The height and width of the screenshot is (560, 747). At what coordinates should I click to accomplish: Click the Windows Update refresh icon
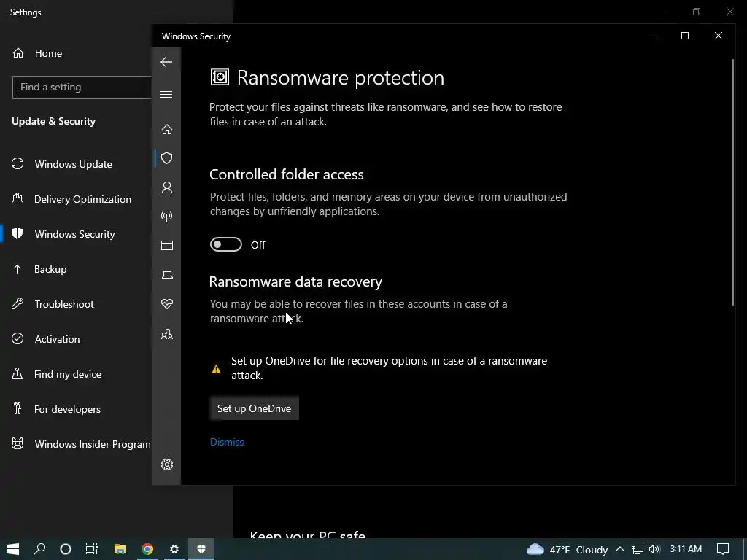coord(18,164)
